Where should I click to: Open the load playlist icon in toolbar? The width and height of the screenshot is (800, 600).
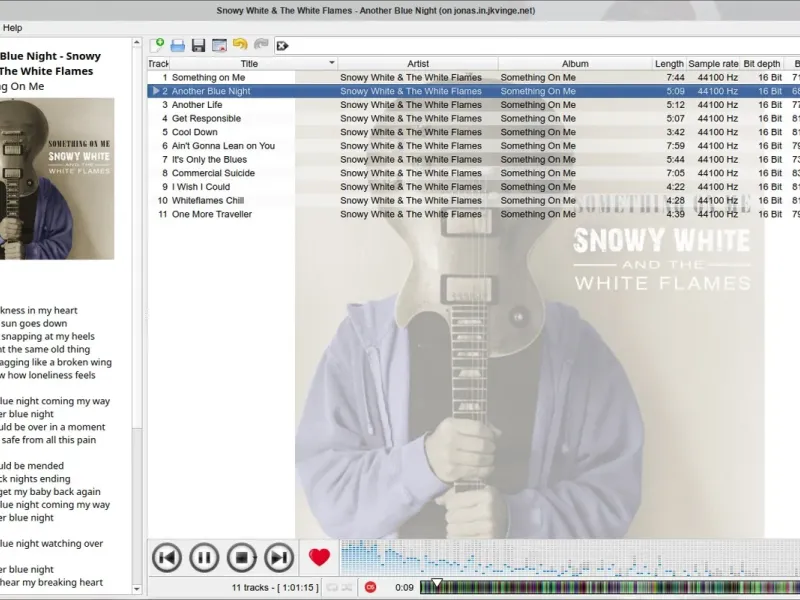click(x=178, y=45)
